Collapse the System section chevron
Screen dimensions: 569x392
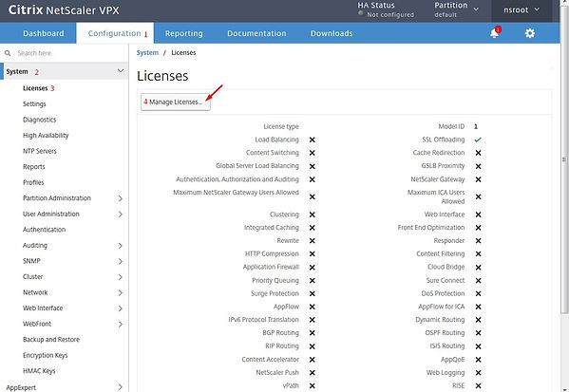[121, 71]
